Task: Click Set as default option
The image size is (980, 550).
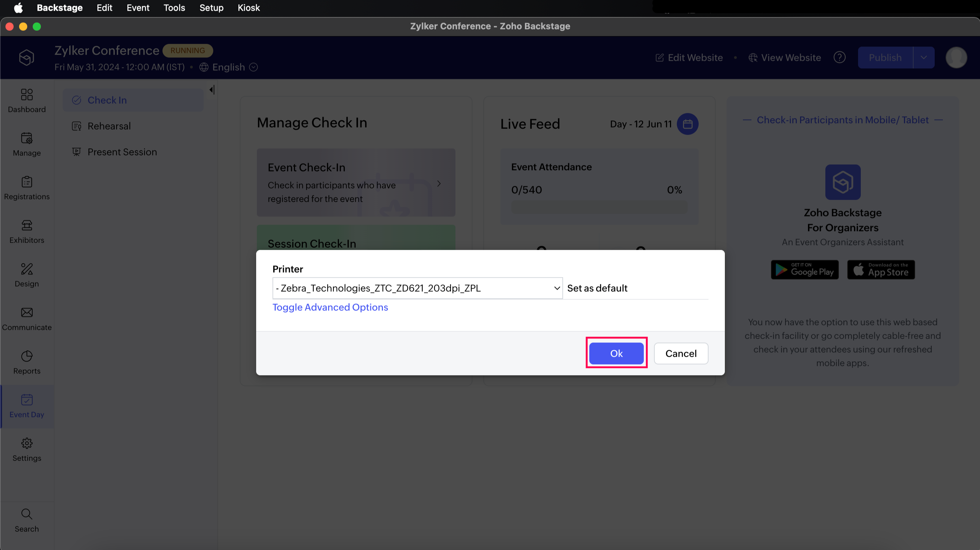Action: click(x=597, y=288)
